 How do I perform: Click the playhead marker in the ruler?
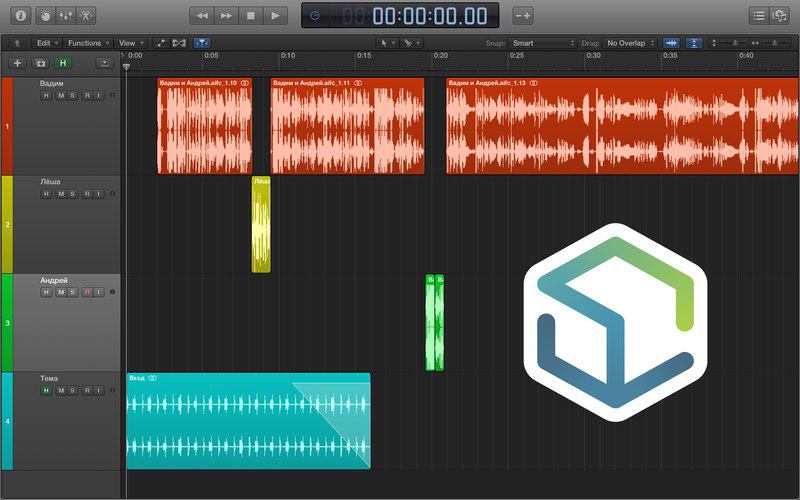[x=127, y=66]
